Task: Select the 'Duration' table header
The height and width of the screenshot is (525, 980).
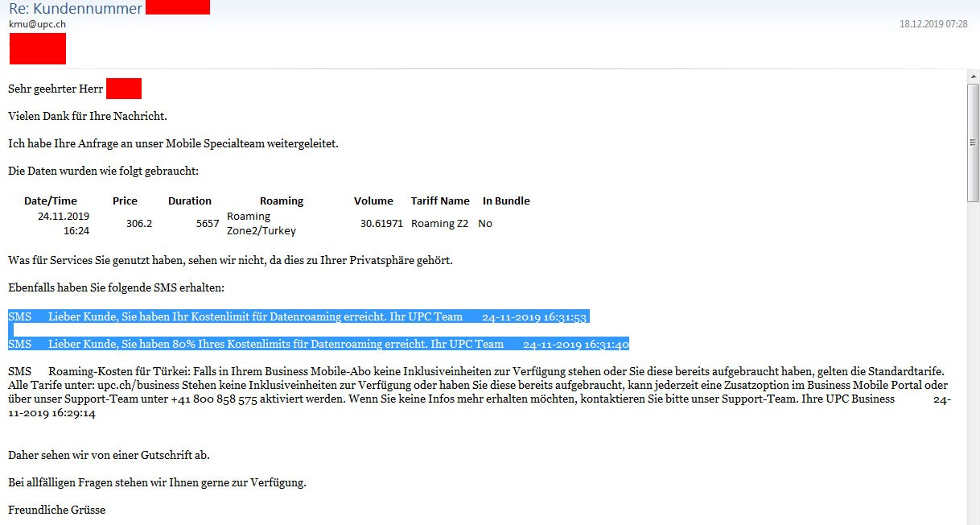Action: 190,200
